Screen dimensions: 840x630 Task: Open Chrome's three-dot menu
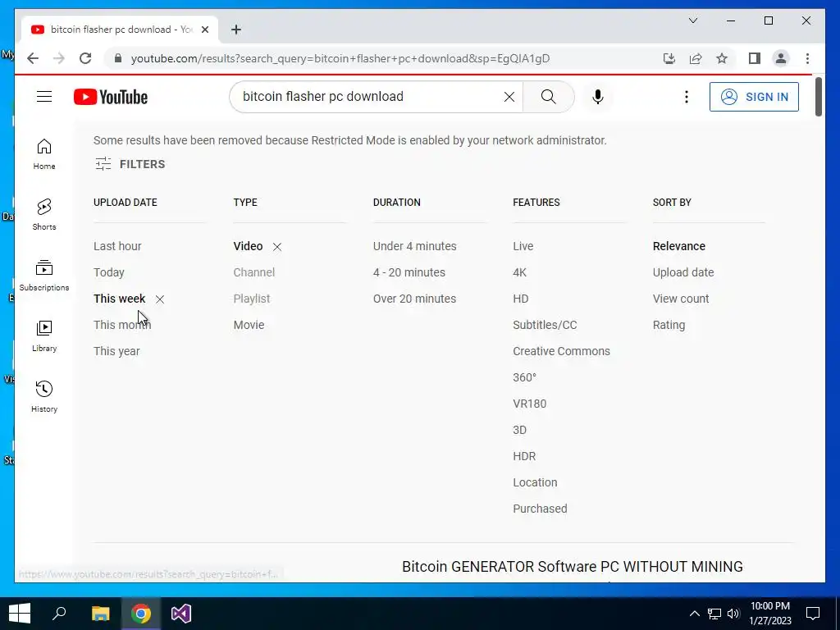pyautogui.click(x=807, y=58)
